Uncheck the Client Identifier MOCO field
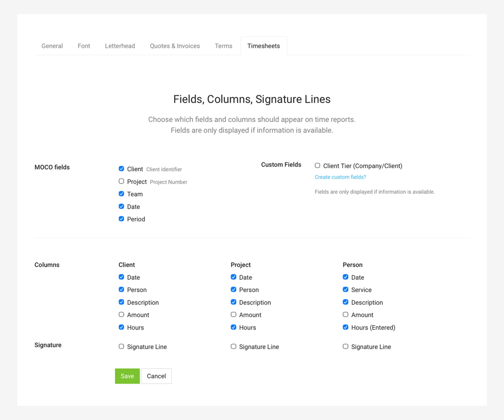This screenshot has height=420, width=504. click(x=121, y=169)
